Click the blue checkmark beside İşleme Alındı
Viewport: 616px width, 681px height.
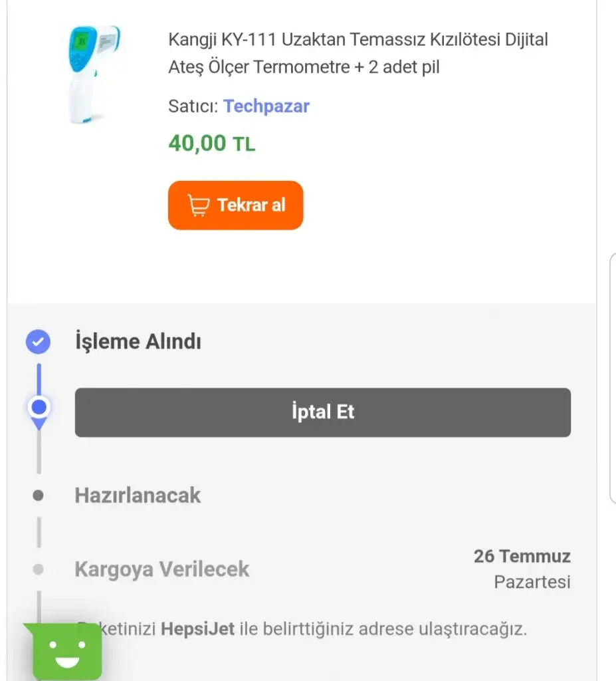38,342
